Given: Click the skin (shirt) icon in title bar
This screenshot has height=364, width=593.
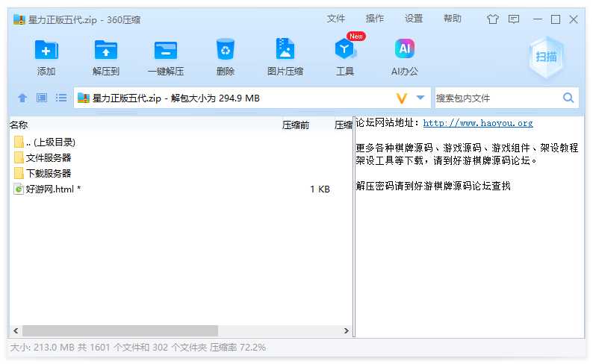Looking at the screenshot, I should click(x=493, y=19).
